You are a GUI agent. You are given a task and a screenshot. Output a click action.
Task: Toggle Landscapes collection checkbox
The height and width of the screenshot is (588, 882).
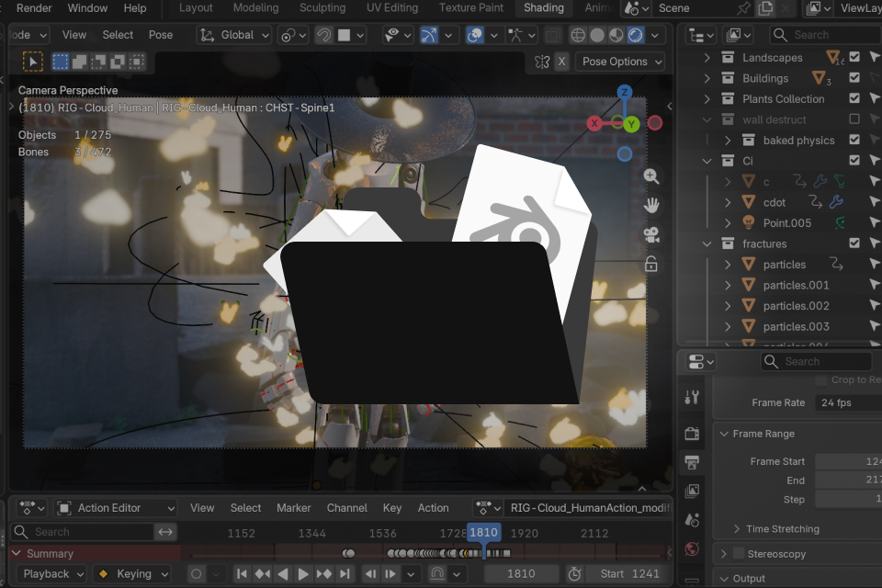tap(854, 57)
